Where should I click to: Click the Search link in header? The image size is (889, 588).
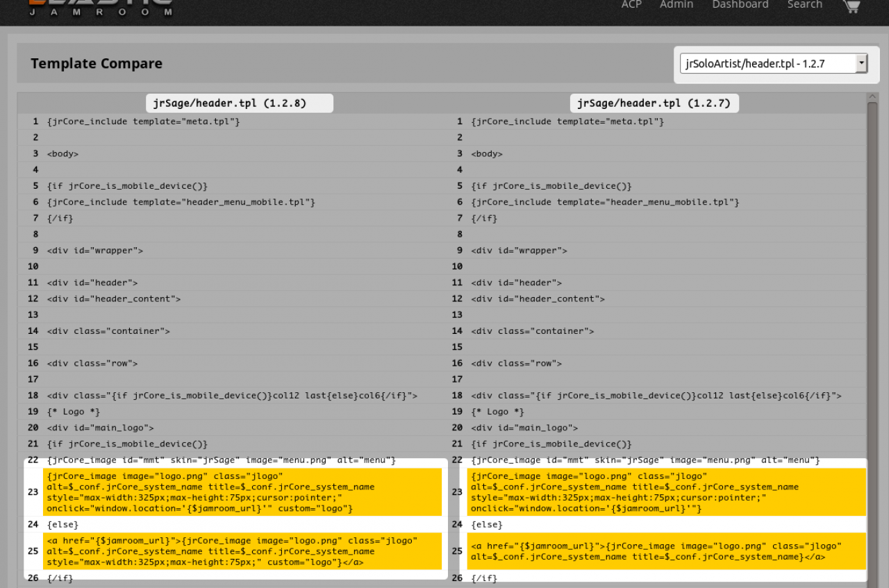[x=804, y=5]
